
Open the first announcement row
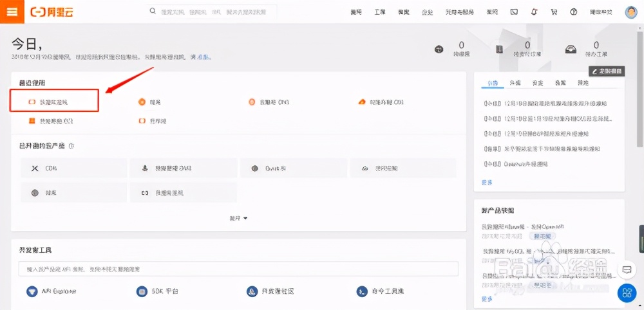(x=545, y=104)
